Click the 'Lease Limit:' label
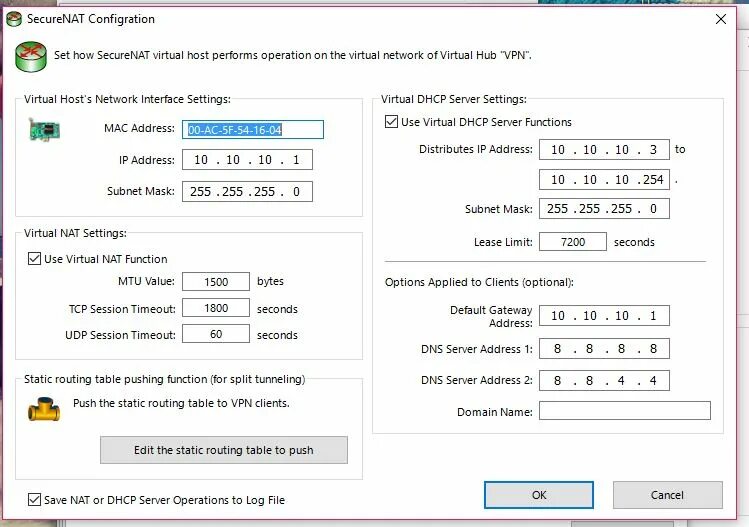Image resolution: width=749 pixels, height=527 pixels. [x=503, y=242]
